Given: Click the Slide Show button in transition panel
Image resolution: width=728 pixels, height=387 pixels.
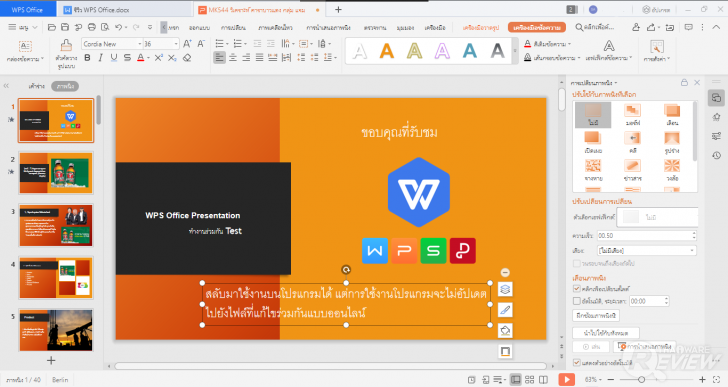Looking at the screenshot, I should click(x=645, y=347).
